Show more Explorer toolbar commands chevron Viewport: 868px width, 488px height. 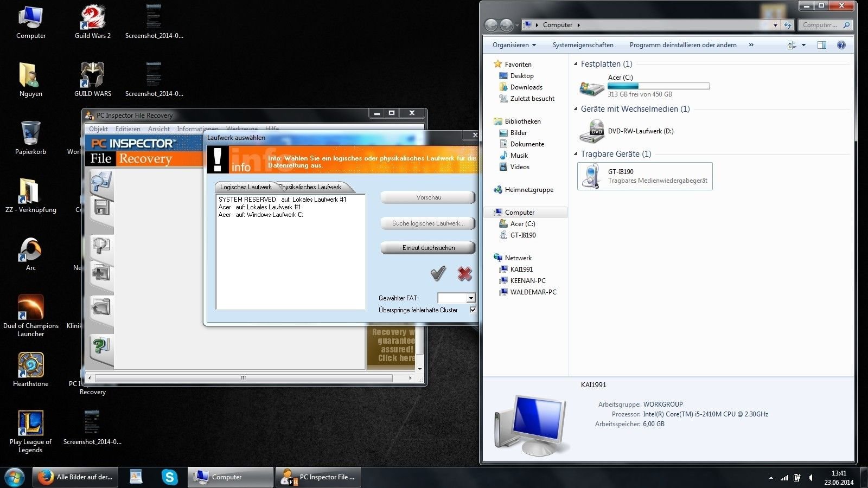click(751, 45)
